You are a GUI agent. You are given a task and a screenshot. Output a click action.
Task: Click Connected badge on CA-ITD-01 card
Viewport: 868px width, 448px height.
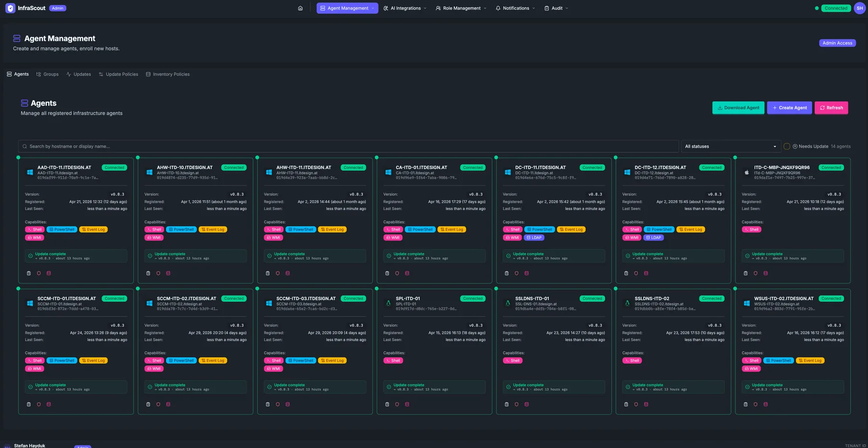point(473,168)
